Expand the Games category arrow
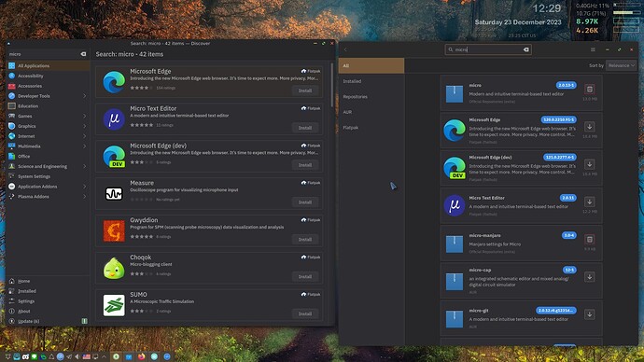The height and width of the screenshot is (362, 644). click(85, 116)
